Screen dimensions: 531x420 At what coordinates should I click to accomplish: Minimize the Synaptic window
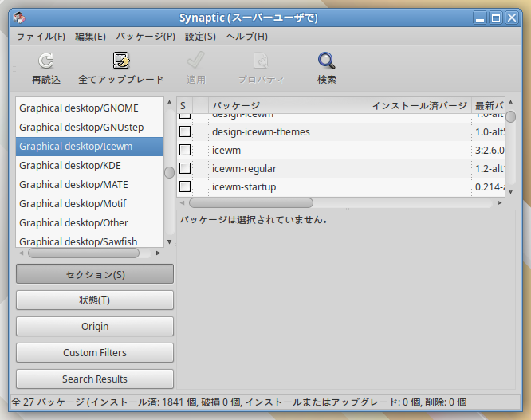pyautogui.click(x=480, y=18)
